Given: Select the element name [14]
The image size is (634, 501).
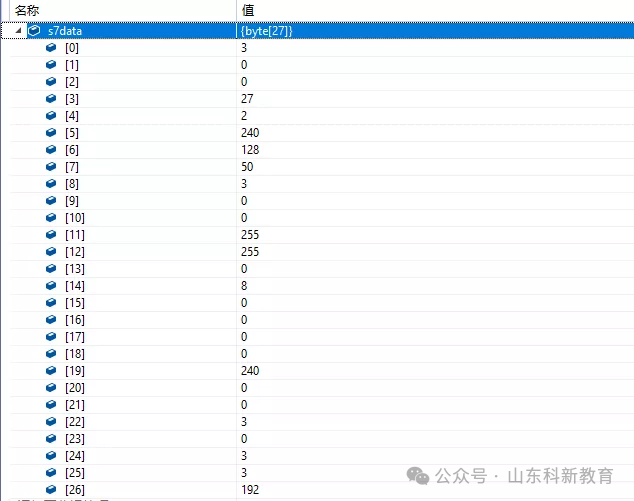Looking at the screenshot, I should click(x=75, y=285).
